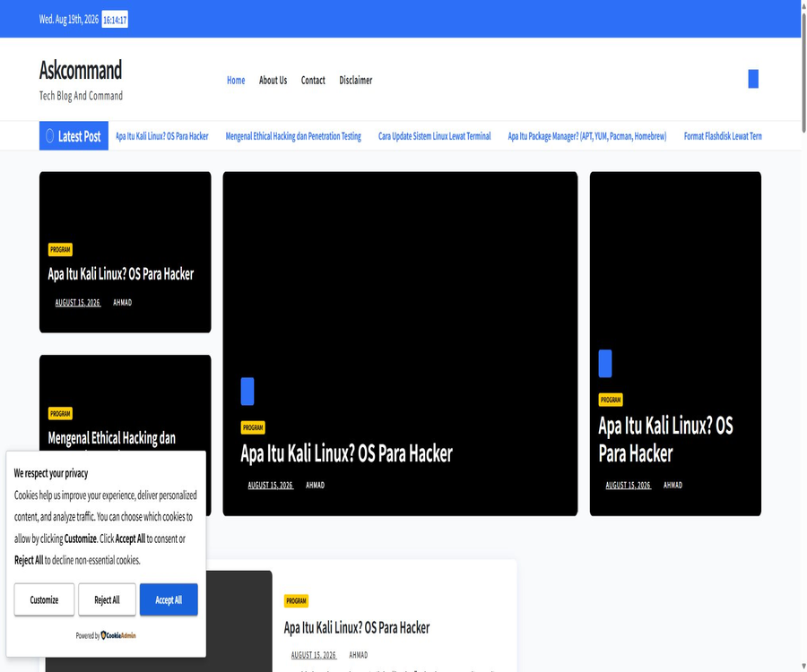Open right featured card title Apa Itu Kali Linux

(665, 440)
